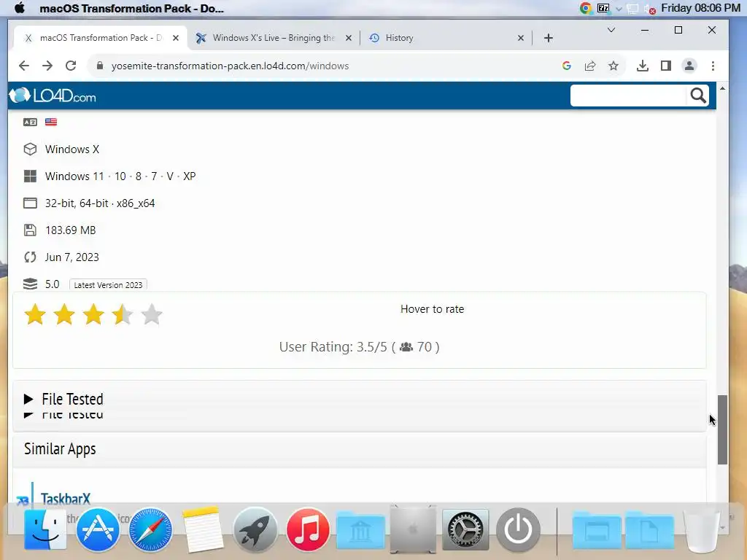Viewport: 747px width, 560px height.
Task: Open the Apple menu logo
Action: (20, 8)
